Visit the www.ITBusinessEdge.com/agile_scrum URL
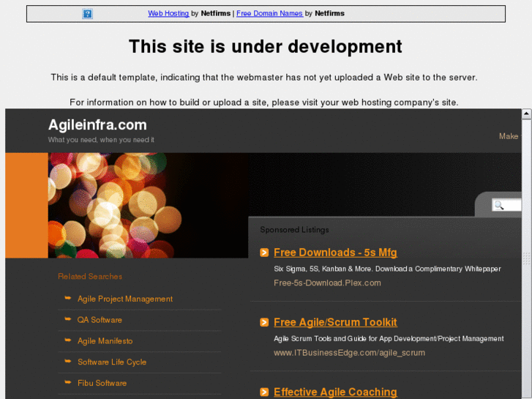This screenshot has height=399, width=532. pos(349,353)
